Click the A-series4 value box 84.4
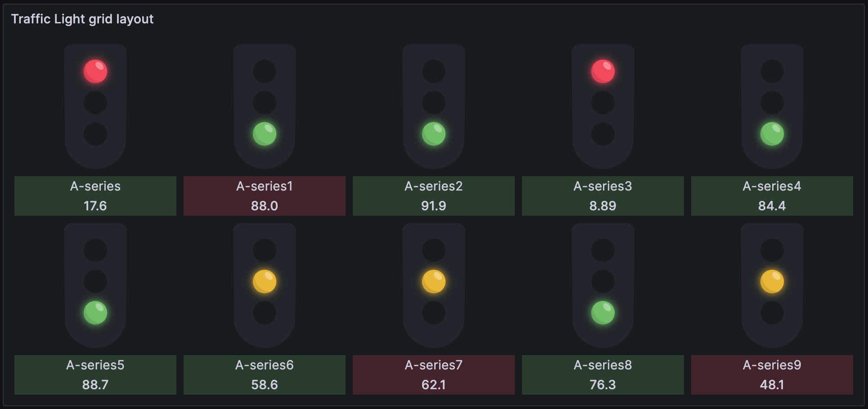The image size is (868, 409). (772, 196)
